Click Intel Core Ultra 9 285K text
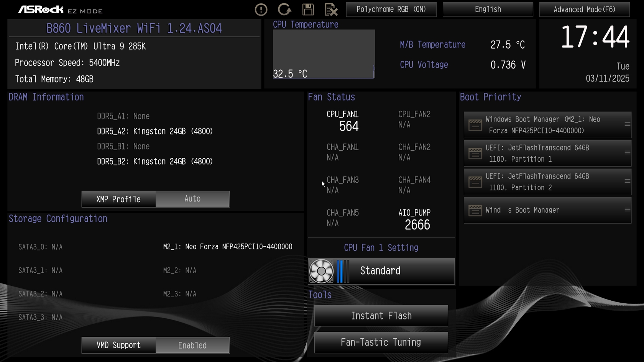 pyautogui.click(x=80, y=46)
